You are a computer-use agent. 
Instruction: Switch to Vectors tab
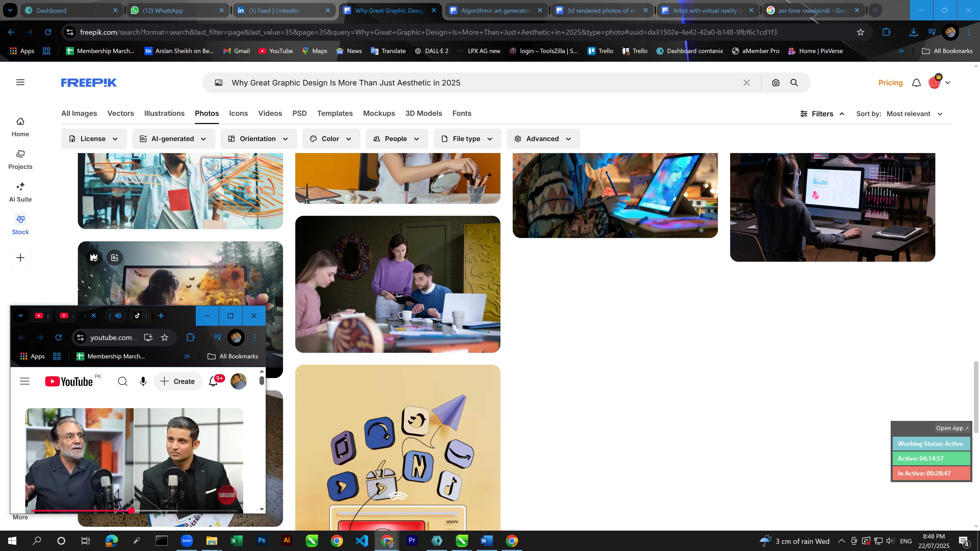click(x=121, y=113)
